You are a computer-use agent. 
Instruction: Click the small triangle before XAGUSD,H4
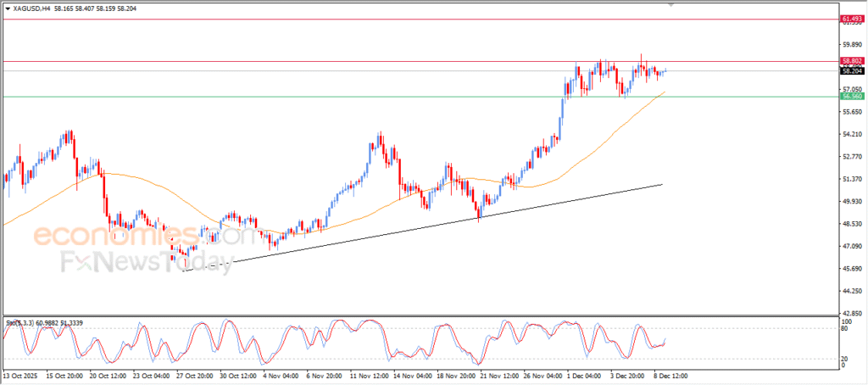click(x=7, y=8)
